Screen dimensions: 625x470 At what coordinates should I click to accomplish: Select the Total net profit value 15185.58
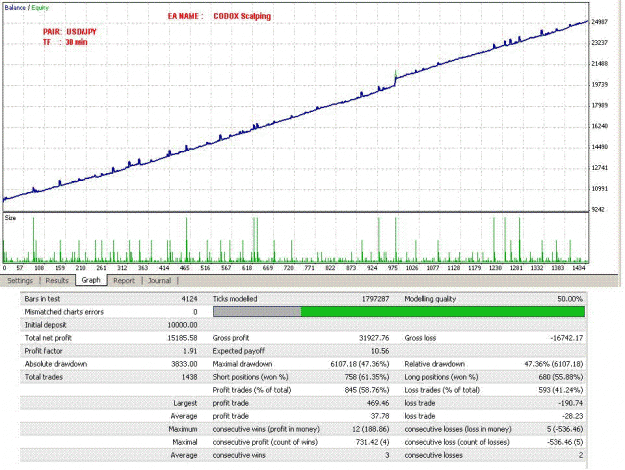182,338
